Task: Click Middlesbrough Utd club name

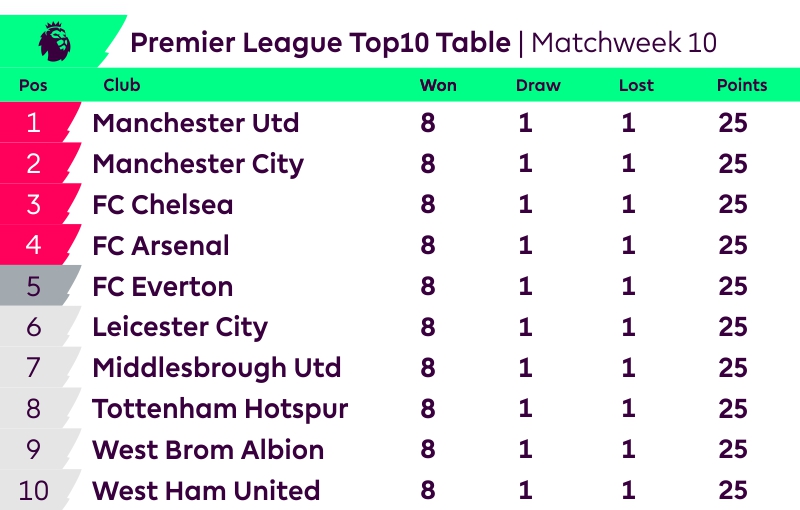Action: (x=217, y=368)
